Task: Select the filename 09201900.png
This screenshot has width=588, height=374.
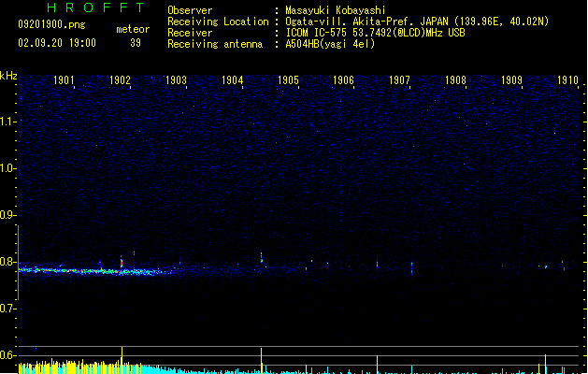Action: 51,24
